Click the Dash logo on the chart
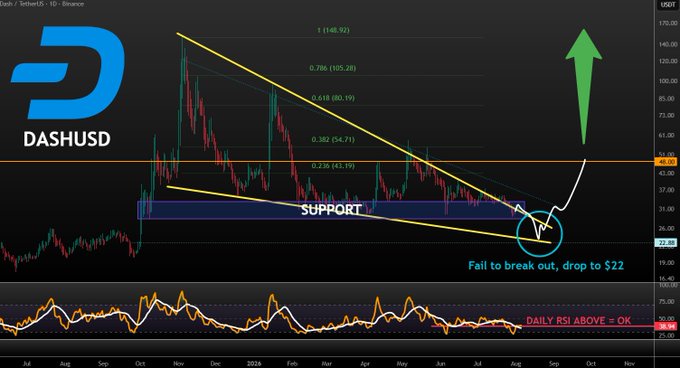 (x=68, y=73)
